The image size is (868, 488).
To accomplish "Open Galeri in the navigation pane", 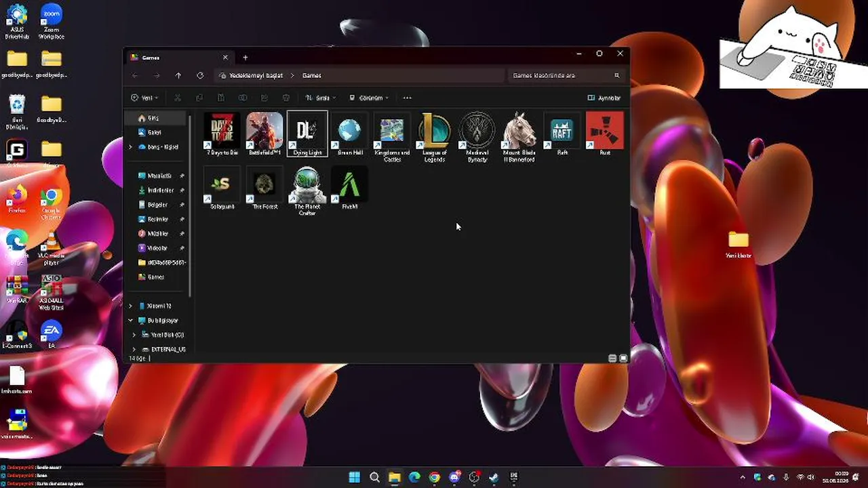I will click(155, 132).
